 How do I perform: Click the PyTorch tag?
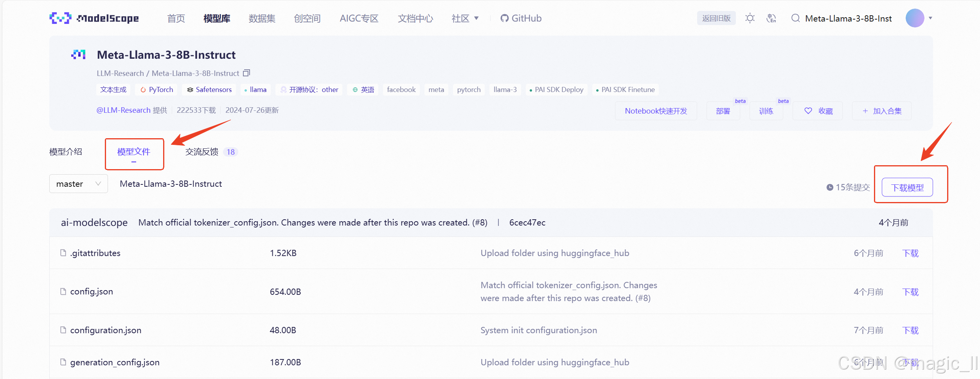[x=156, y=90]
